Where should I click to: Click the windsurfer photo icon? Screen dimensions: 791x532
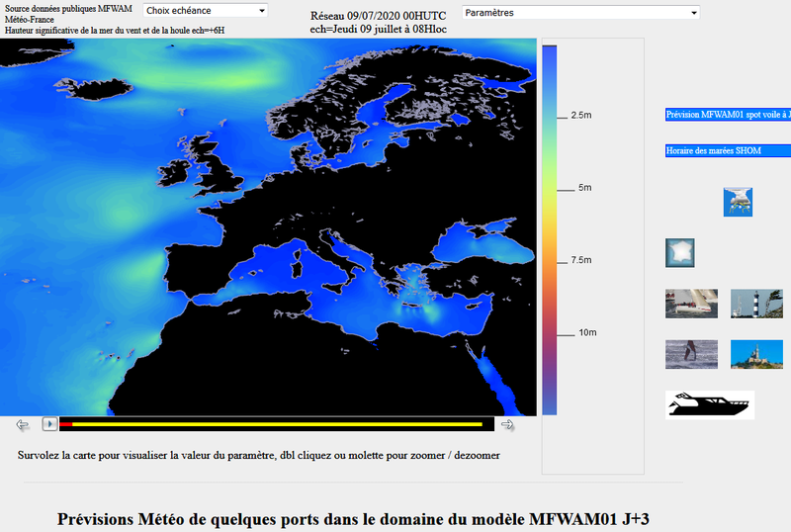coord(691,354)
